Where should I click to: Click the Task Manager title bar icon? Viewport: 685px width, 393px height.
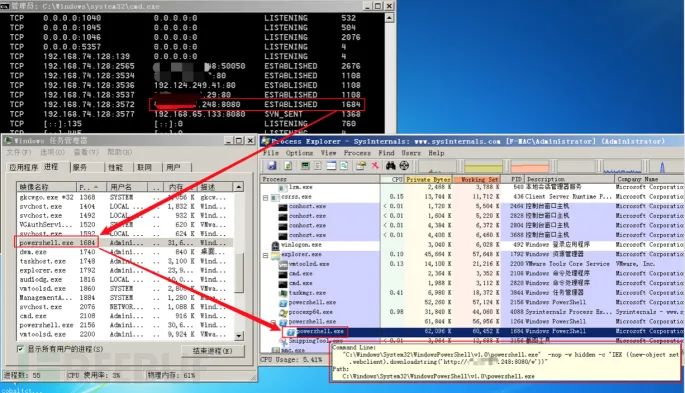coord(8,140)
